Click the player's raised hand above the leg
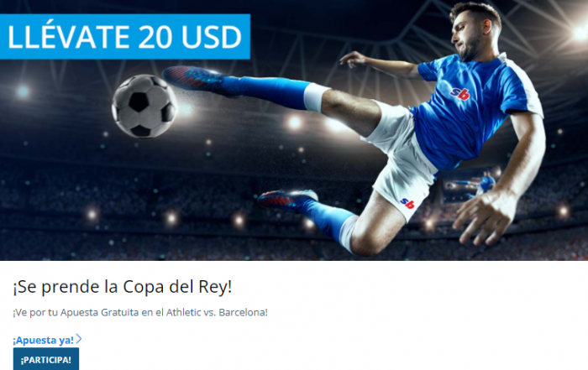Screen dimensions: 588x370 pyautogui.click(x=353, y=60)
